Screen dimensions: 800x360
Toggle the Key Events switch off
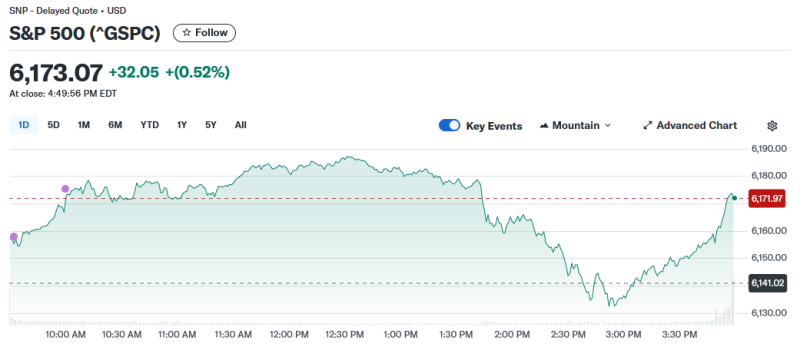point(449,125)
